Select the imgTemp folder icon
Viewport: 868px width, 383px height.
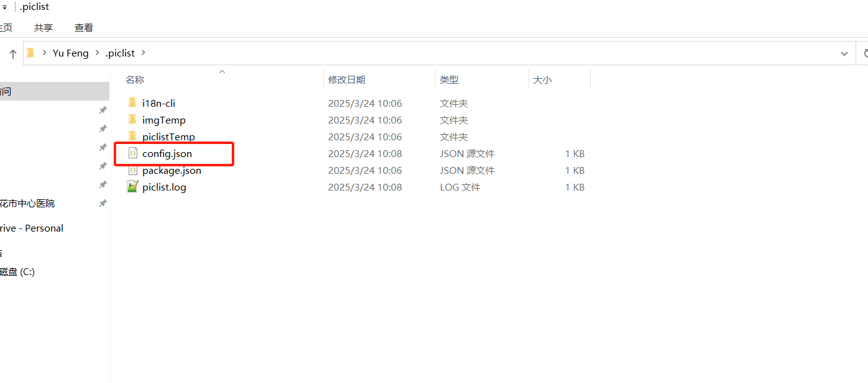click(x=132, y=120)
